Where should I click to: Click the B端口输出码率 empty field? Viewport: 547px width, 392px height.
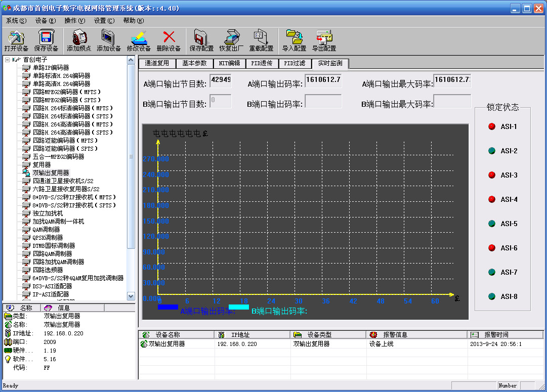(x=323, y=101)
